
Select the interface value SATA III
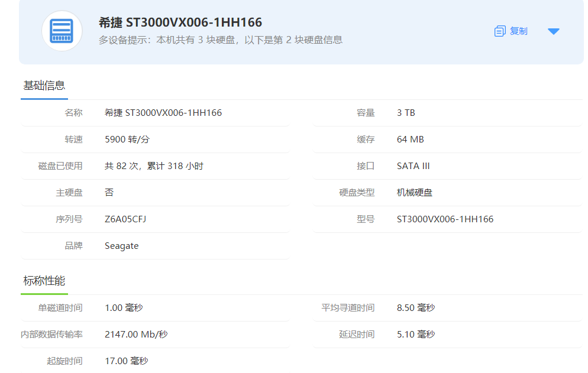click(413, 166)
